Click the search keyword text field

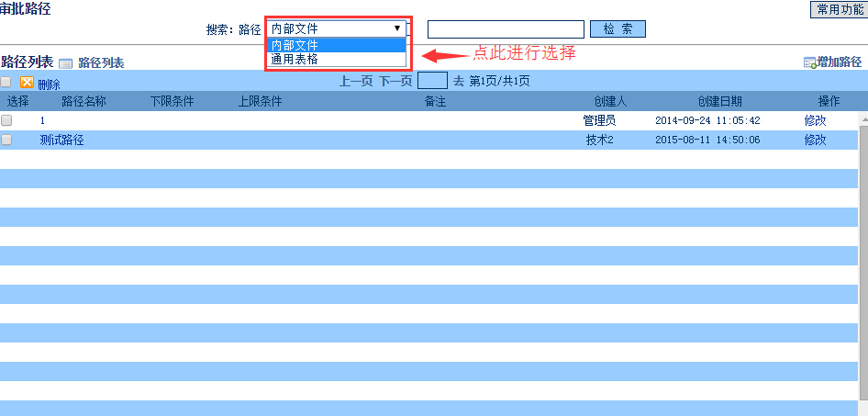tap(506, 29)
